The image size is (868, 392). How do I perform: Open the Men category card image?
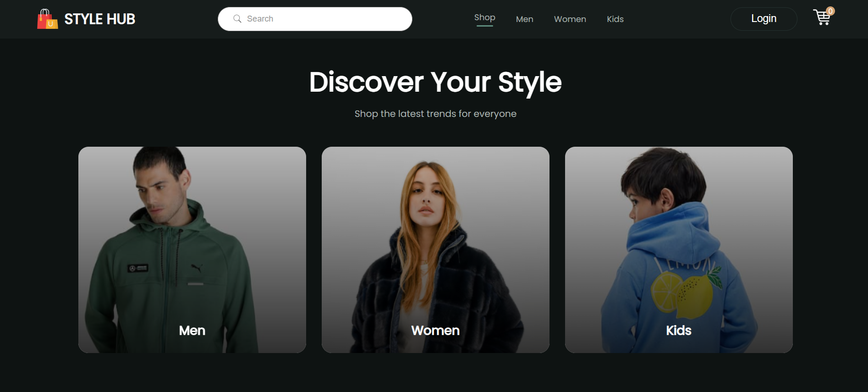[x=192, y=238]
